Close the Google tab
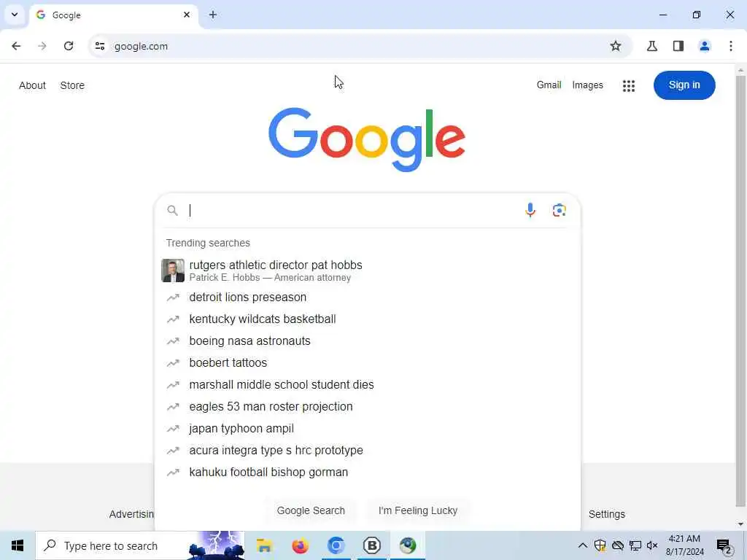 coord(187,15)
